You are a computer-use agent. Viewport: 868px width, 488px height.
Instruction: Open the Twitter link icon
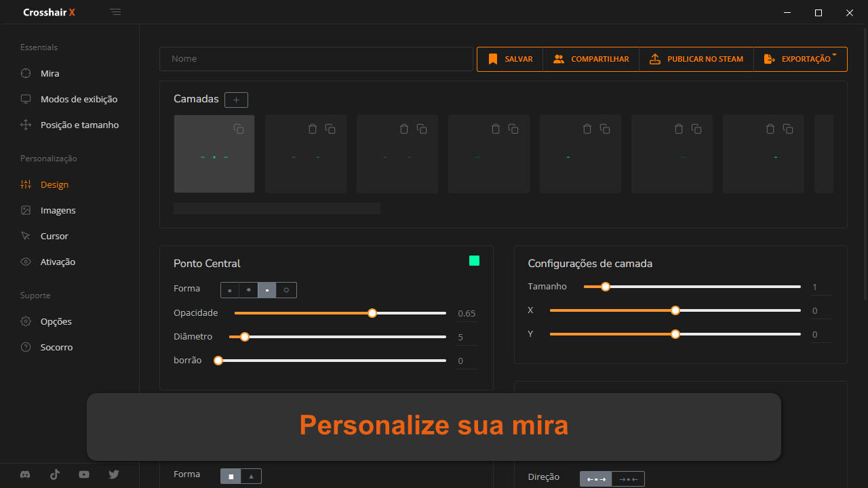pyautogui.click(x=114, y=474)
